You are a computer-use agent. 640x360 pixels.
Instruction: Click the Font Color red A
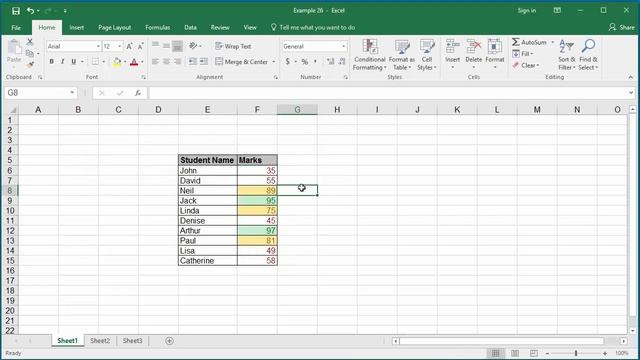click(134, 62)
